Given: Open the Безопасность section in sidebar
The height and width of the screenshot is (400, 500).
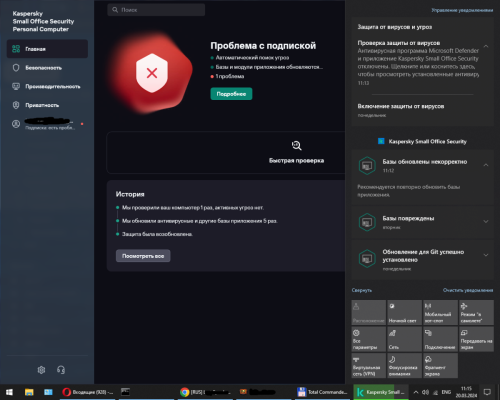Looking at the screenshot, I should (47, 68).
